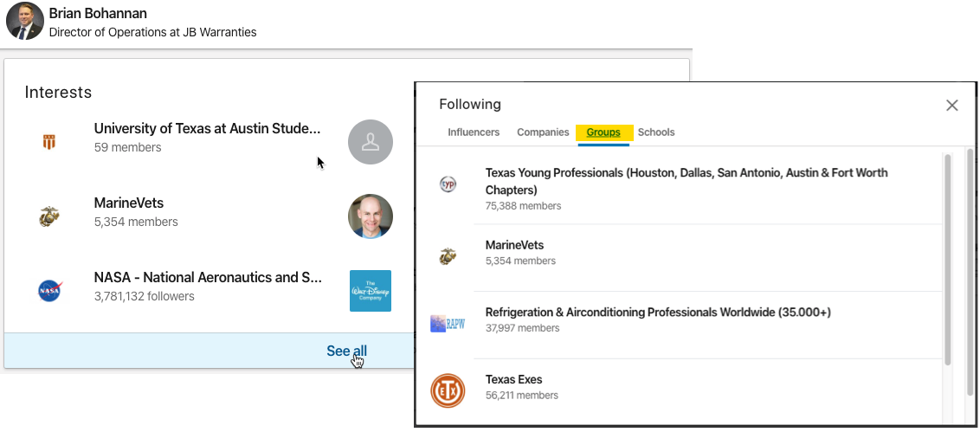Click the Following list scrollbar thumb

(947, 260)
